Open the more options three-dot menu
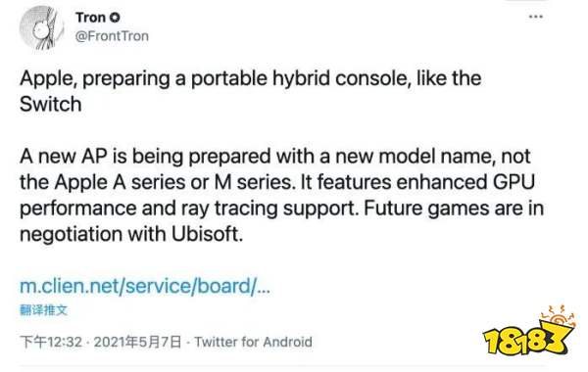588x372 pixels. pos(536,17)
